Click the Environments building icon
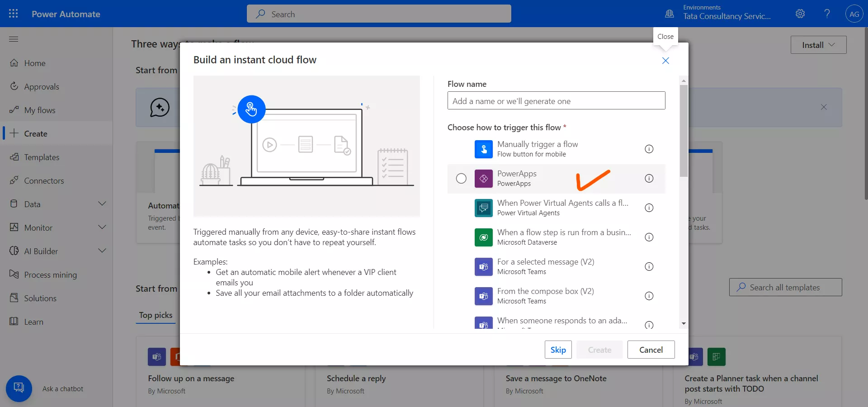This screenshot has width=868, height=407. [x=670, y=14]
